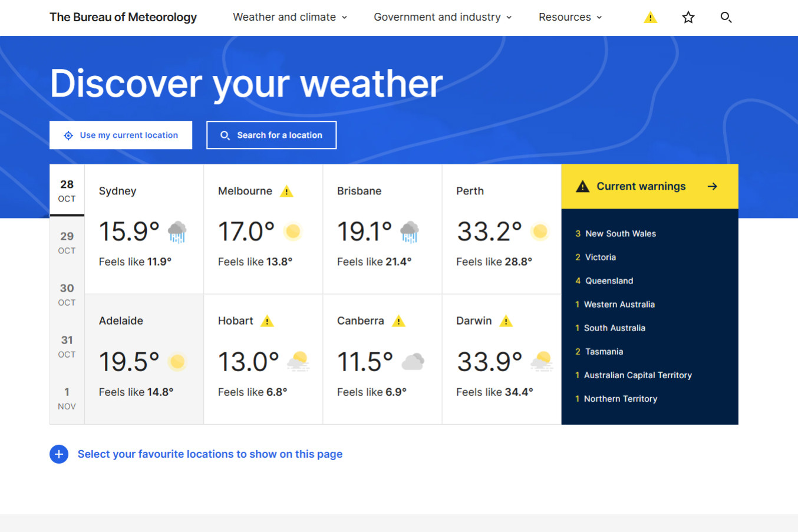This screenshot has width=798, height=532.
Task: Open warnings for New South Wales
Action: pyautogui.click(x=621, y=233)
